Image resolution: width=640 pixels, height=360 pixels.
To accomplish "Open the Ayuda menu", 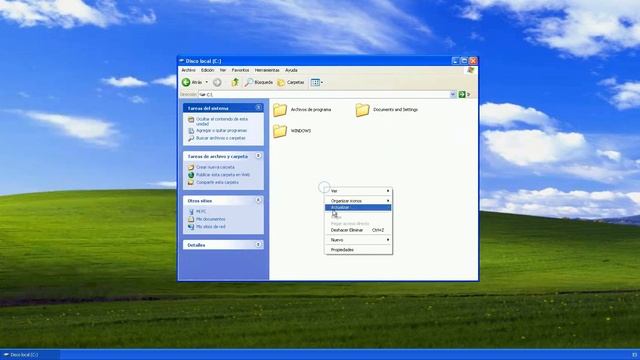I will click(x=291, y=70).
